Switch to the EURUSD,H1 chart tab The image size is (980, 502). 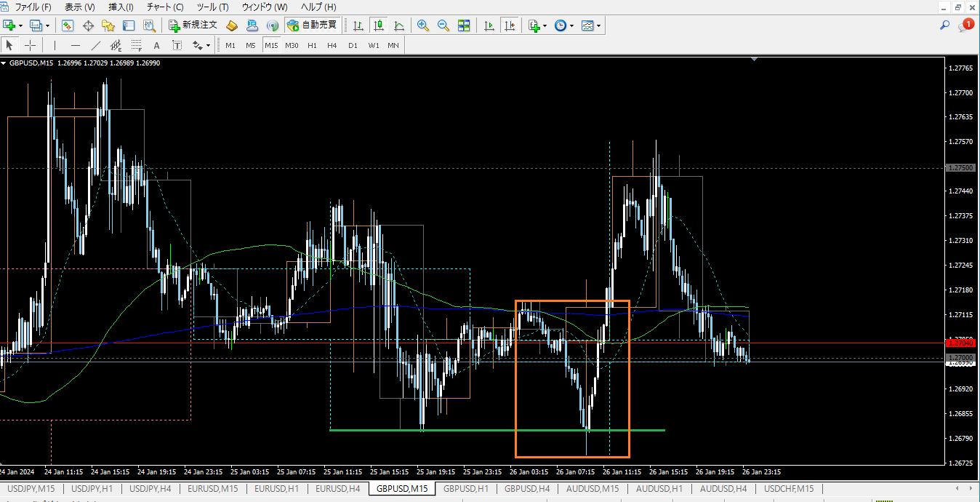(276, 488)
